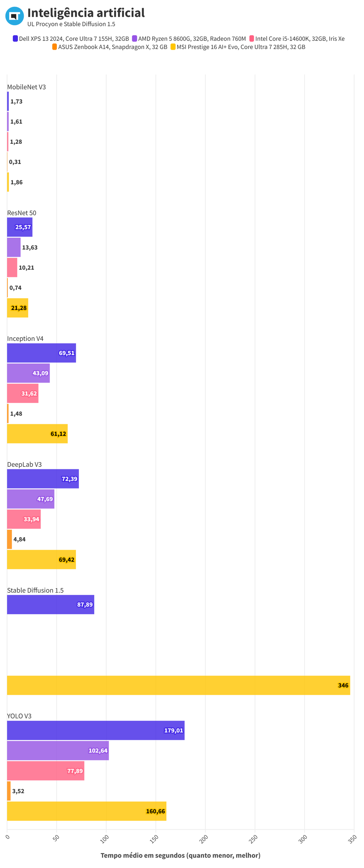Select the 87,89 Stable Diffusion bar

[x=50, y=605]
